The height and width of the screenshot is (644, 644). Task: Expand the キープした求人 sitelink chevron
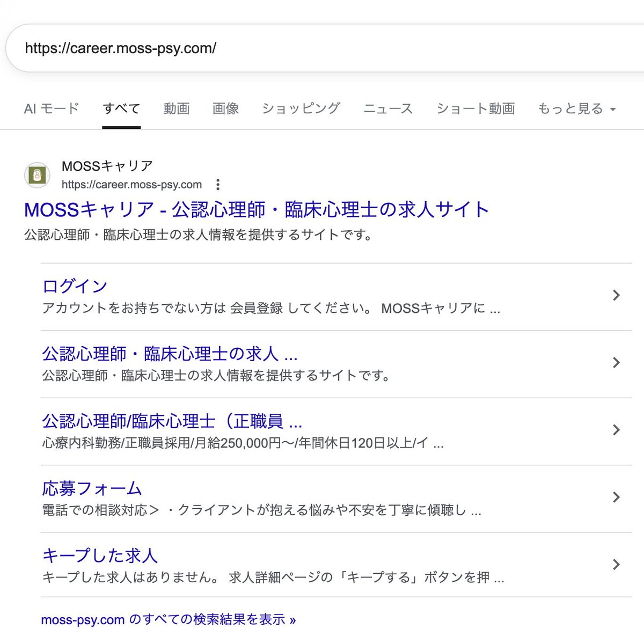coord(616,565)
